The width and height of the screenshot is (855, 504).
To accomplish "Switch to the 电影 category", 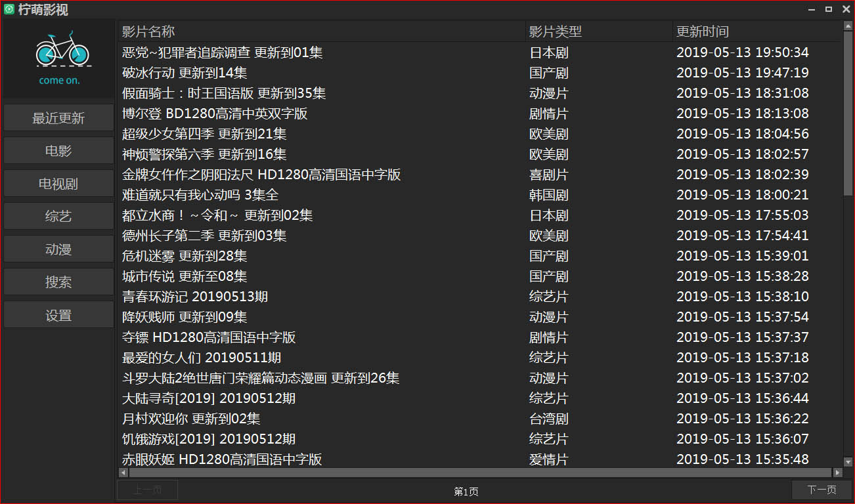I will (x=58, y=150).
